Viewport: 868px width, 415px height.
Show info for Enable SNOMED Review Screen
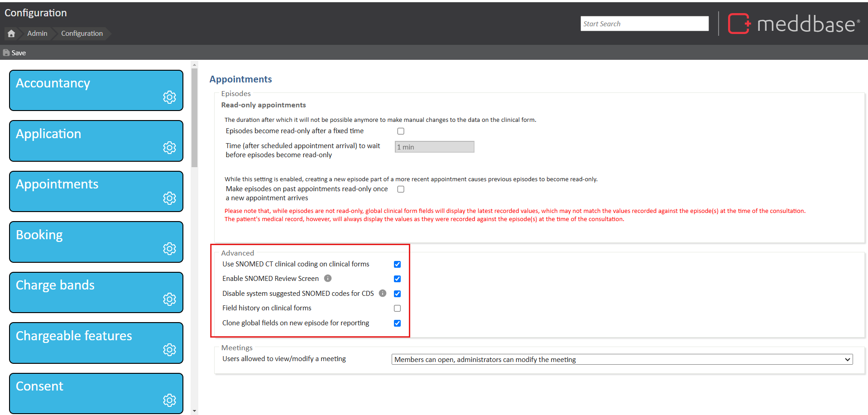pyautogui.click(x=328, y=278)
